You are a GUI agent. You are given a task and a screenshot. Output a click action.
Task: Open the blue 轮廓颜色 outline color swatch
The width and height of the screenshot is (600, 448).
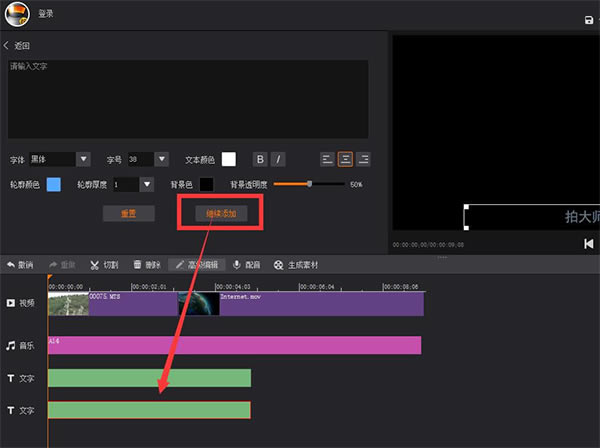(x=53, y=185)
